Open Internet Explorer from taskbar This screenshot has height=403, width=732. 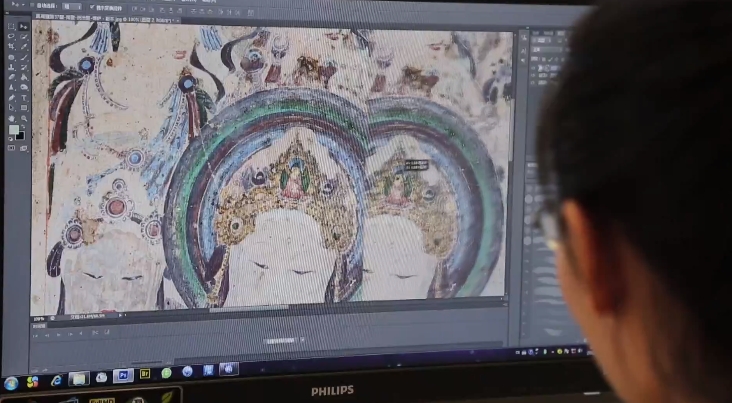click(56, 381)
